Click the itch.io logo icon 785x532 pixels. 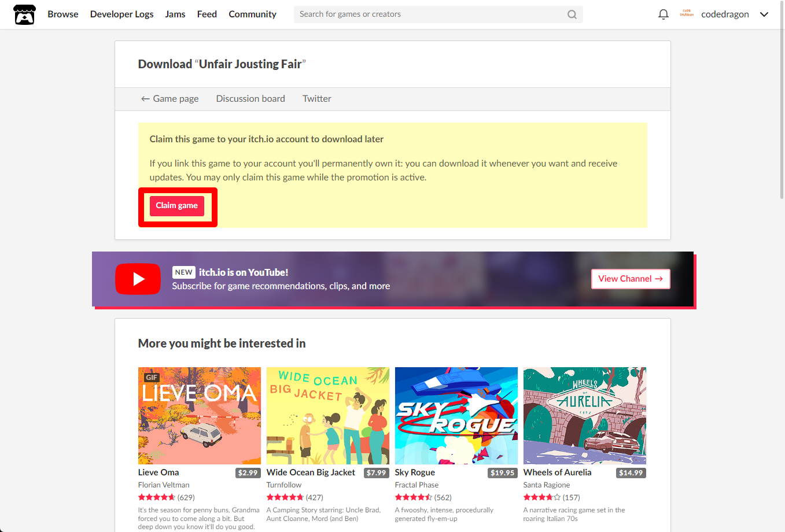pyautogui.click(x=24, y=14)
